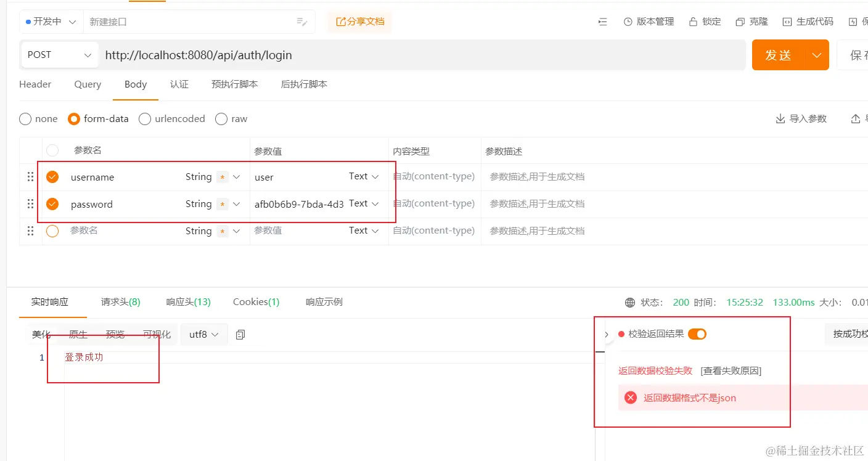868x461 pixels.
Task: Click the red error icon beside 返回数据格式不是json
Action: tap(631, 398)
